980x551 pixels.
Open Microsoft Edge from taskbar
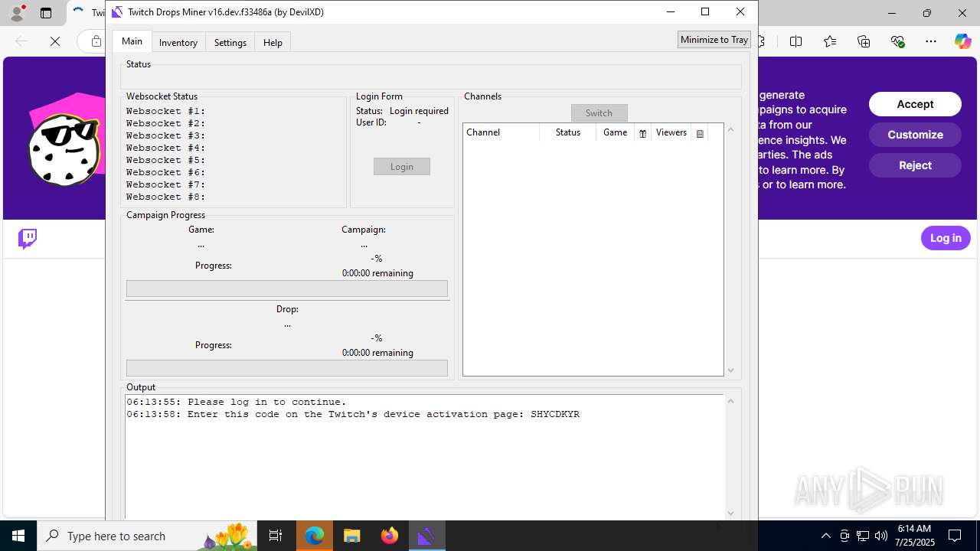(x=315, y=536)
